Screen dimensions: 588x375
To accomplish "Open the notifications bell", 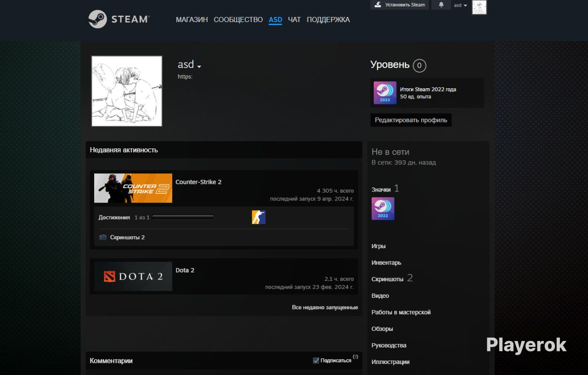I will pos(441,5).
